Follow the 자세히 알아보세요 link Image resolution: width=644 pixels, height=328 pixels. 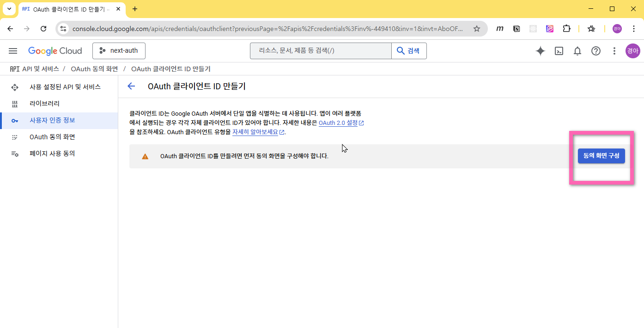(255, 132)
